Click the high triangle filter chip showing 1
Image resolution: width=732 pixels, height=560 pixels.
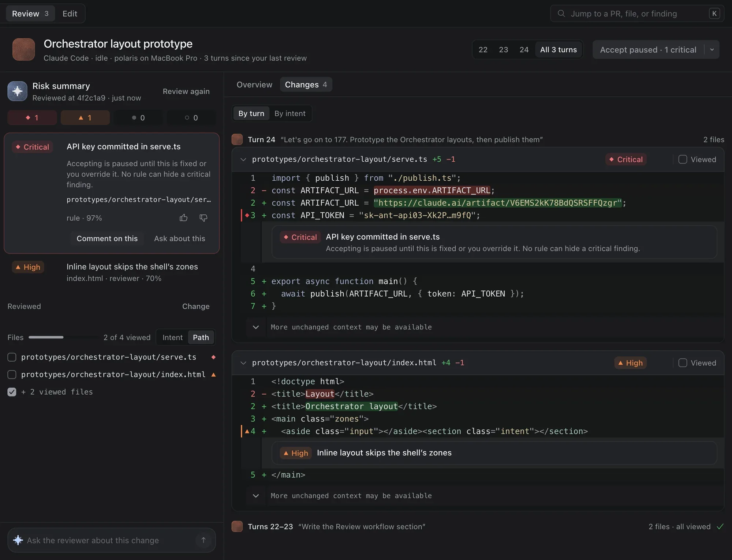tap(85, 118)
